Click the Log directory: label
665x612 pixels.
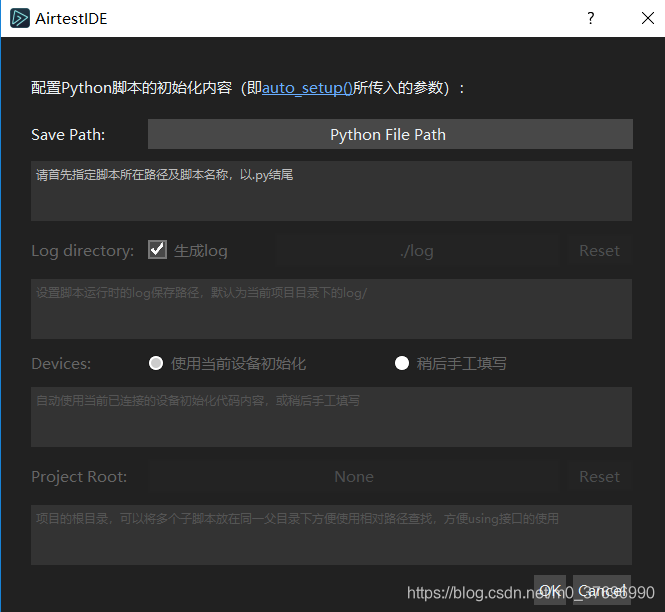(83, 251)
